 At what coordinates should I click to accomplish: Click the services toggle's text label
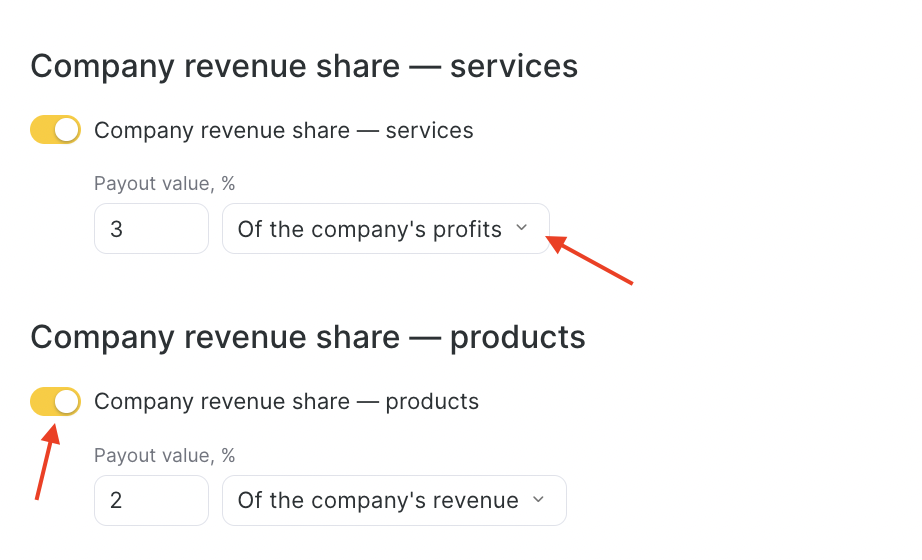(x=283, y=130)
